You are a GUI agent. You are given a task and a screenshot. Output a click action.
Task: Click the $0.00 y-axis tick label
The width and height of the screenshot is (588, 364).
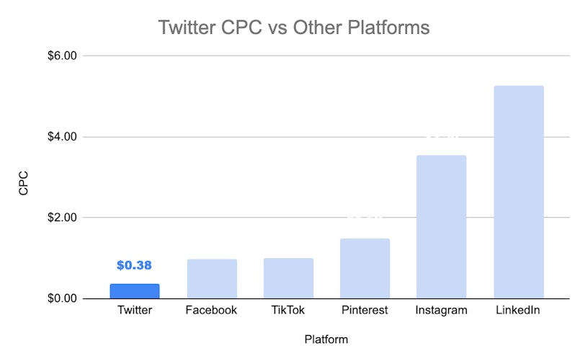pos(59,298)
